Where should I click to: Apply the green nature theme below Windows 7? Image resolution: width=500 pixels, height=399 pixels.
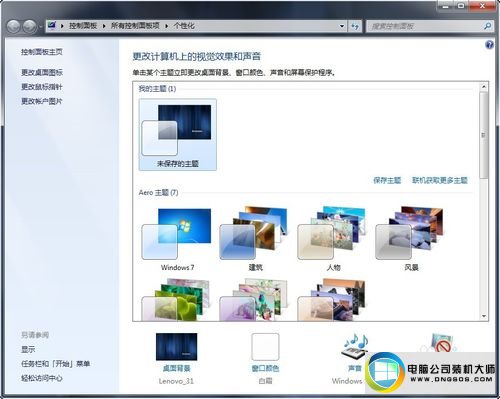coord(176,300)
